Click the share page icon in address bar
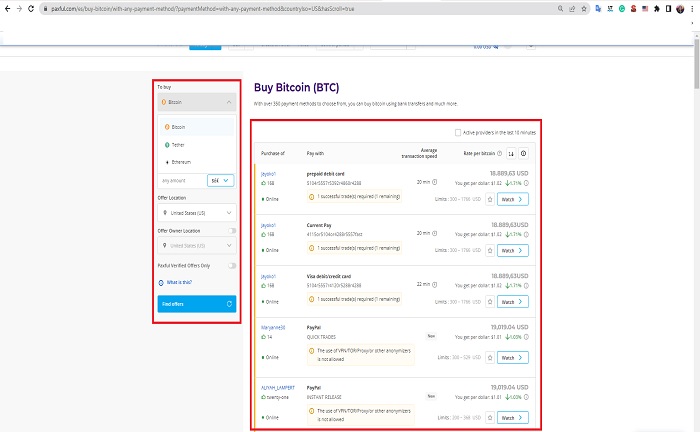The image size is (700, 432). click(x=572, y=8)
